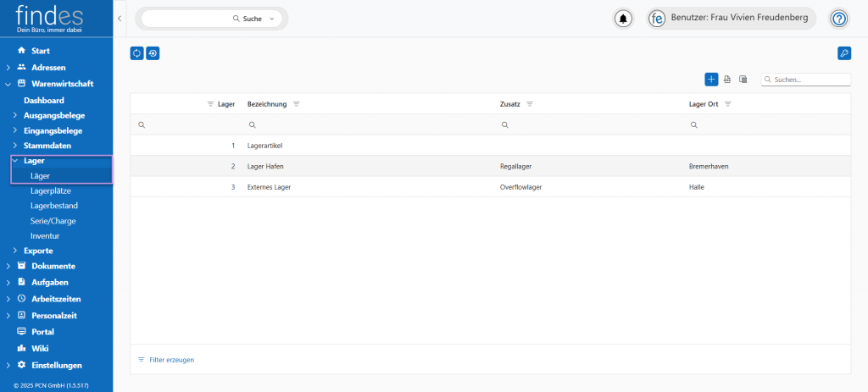This screenshot has width=868, height=392.
Task: Collapse the sidebar with the left chevron
Action: (x=120, y=19)
